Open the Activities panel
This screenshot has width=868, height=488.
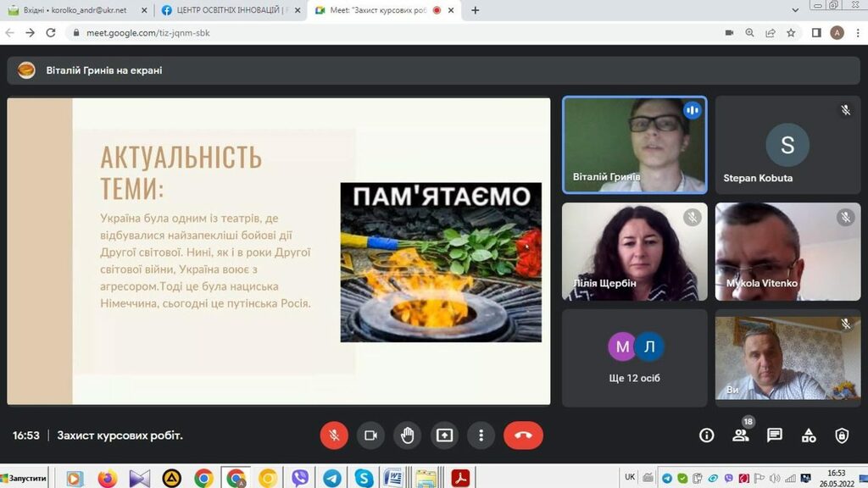809,435
